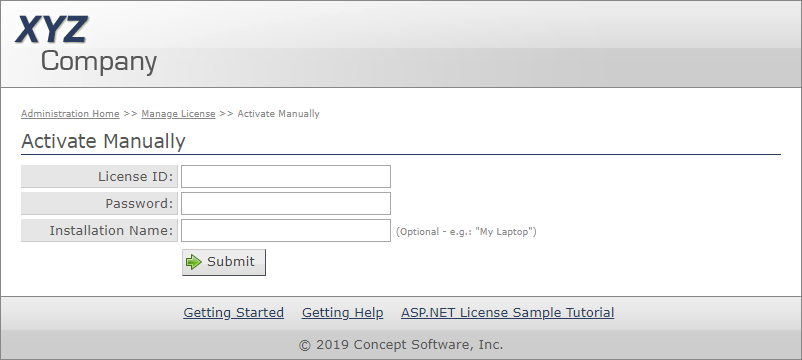Focus the License ID text field
The width and height of the screenshot is (802, 360).
pos(286,176)
